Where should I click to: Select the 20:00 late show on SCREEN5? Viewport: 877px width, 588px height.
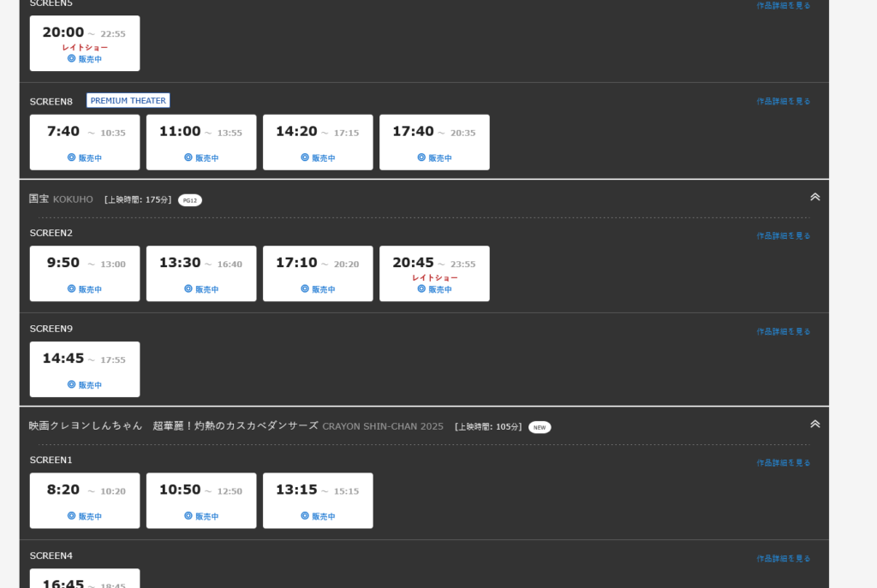pos(85,43)
